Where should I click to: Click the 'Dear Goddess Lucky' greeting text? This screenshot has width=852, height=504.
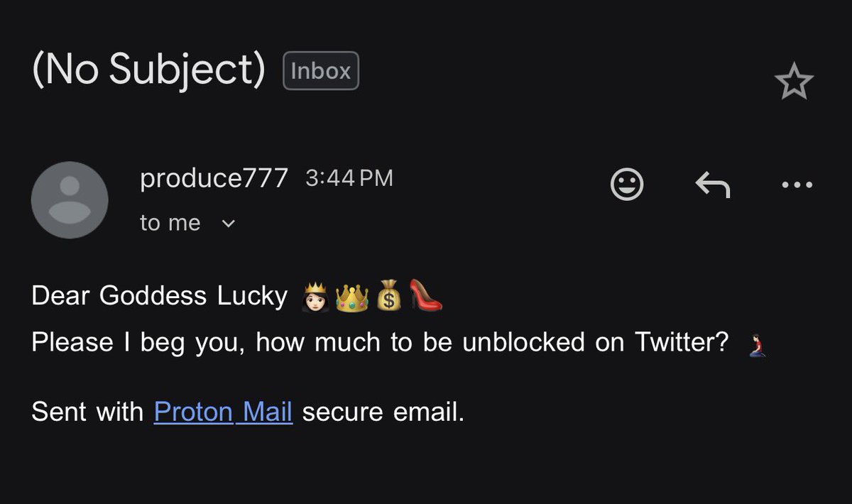click(158, 296)
